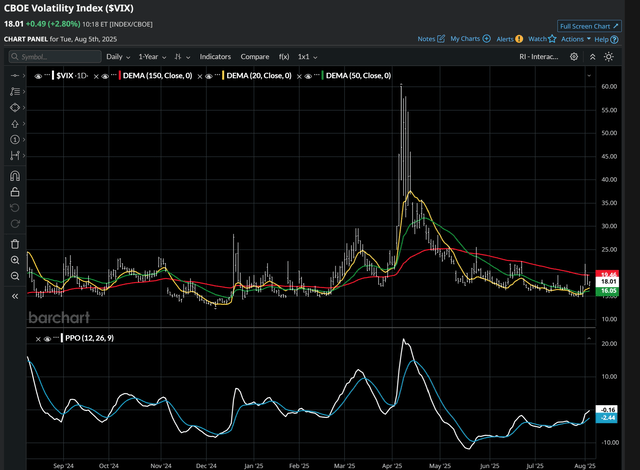Open the $VIX series options dots
The height and width of the screenshot is (470, 640).
coord(47,75)
